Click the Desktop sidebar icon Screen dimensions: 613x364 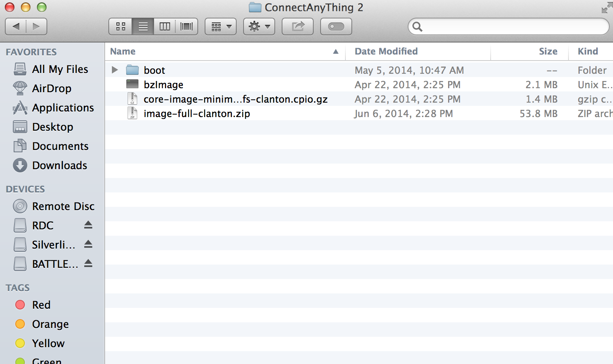[x=20, y=127]
